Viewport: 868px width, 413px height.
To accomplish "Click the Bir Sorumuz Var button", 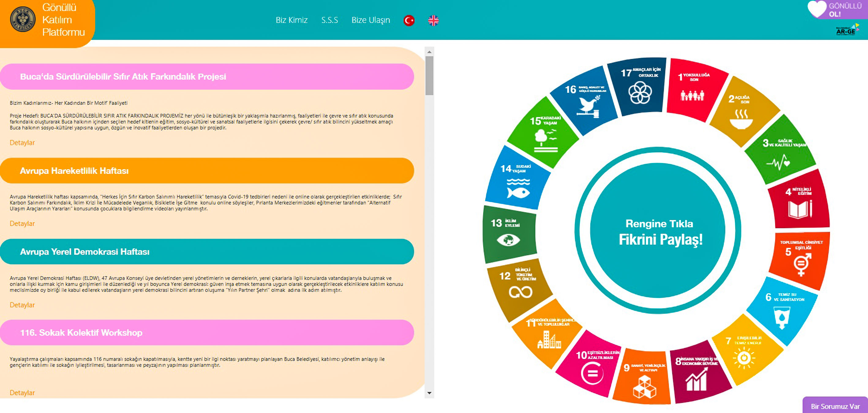I will click(835, 406).
